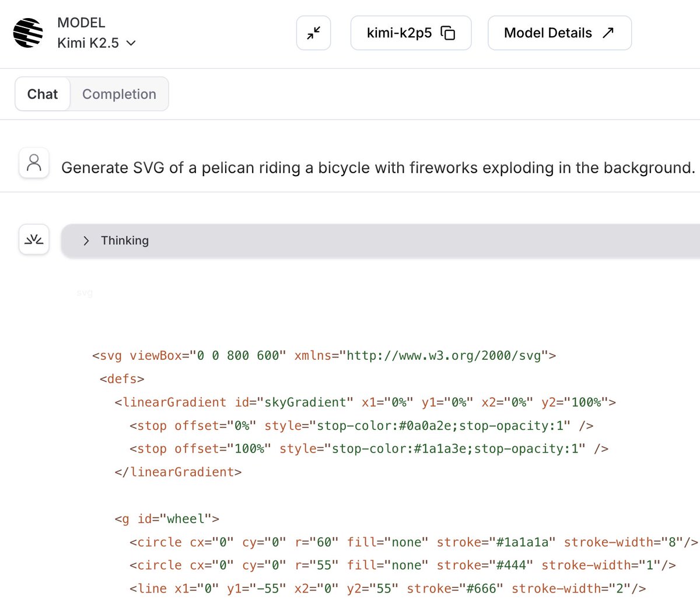Click the circle r="60" code line
This screenshot has width=700, height=610.
click(x=414, y=542)
